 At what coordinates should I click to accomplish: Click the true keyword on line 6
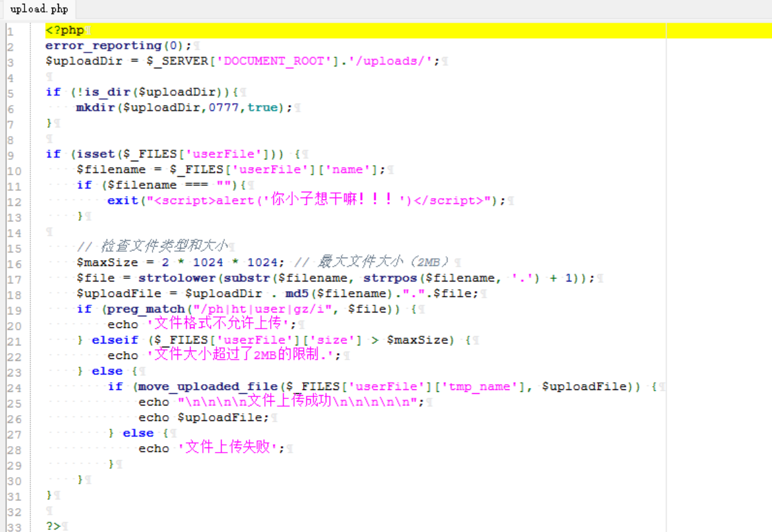pyautogui.click(x=262, y=108)
